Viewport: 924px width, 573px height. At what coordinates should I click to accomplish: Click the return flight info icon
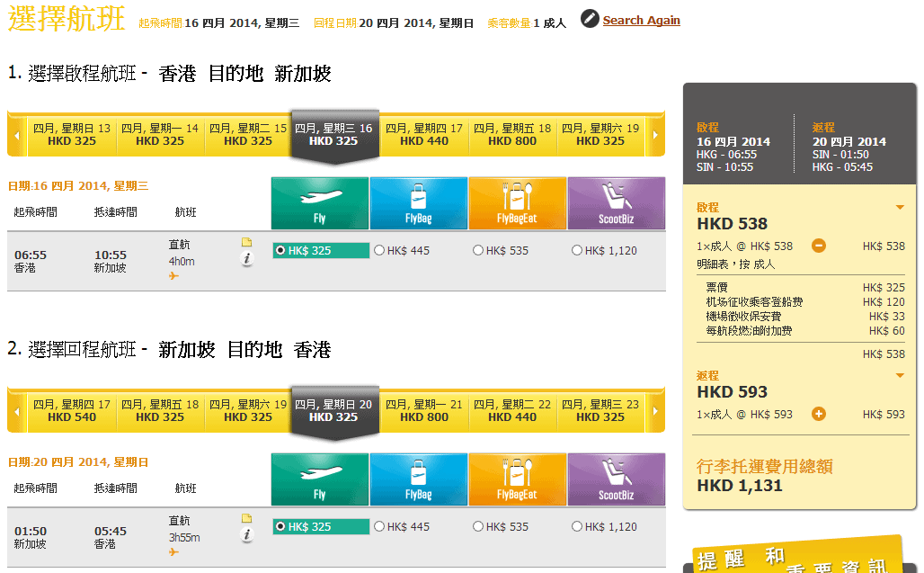[x=247, y=535]
